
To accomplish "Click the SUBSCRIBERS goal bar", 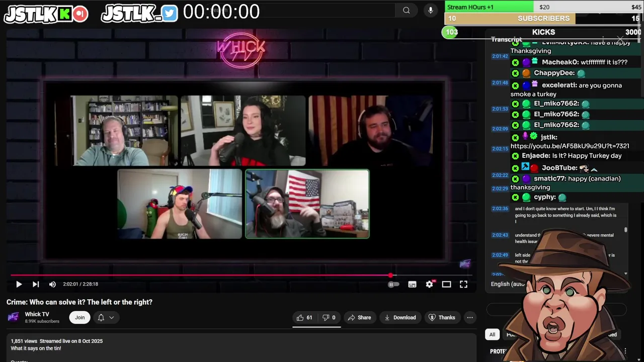I will tap(543, 18).
